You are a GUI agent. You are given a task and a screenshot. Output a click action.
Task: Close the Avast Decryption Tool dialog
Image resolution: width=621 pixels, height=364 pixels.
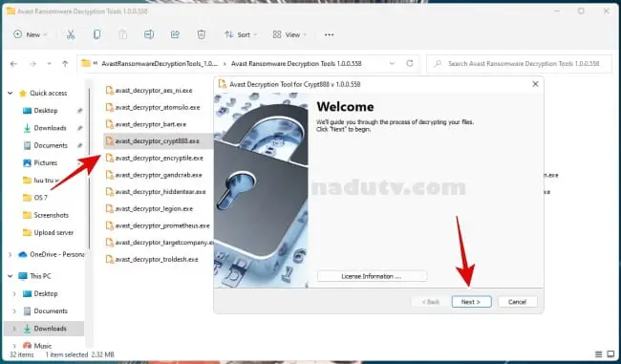click(x=535, y=84)
